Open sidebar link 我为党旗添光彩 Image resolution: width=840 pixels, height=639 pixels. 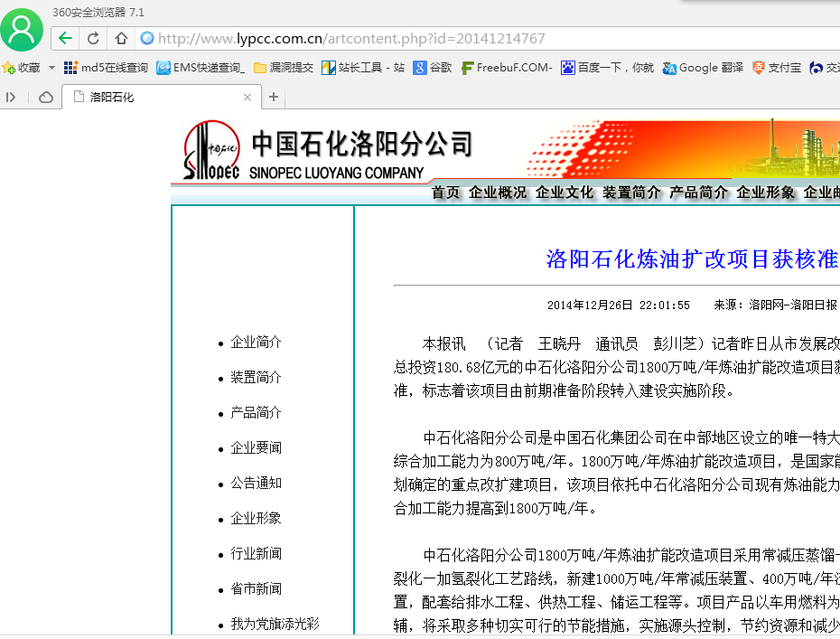point(275,624)
